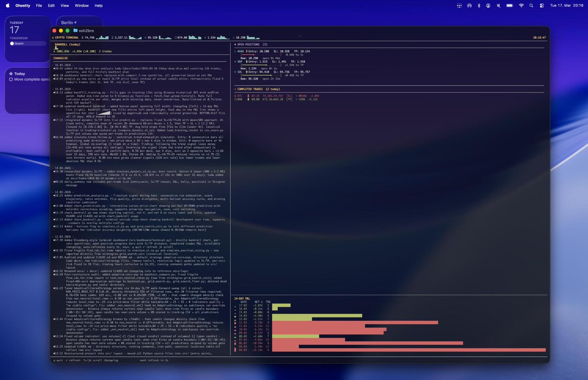Click the Today reminders widget header
Image resolution: width=588 pixels, height=380 pixels.
tap(20, 74)
